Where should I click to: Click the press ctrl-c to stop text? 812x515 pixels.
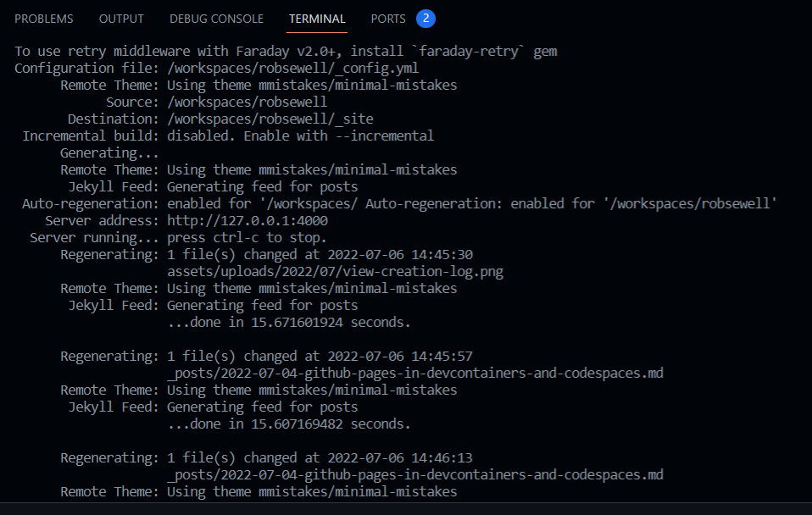[247, 237]
